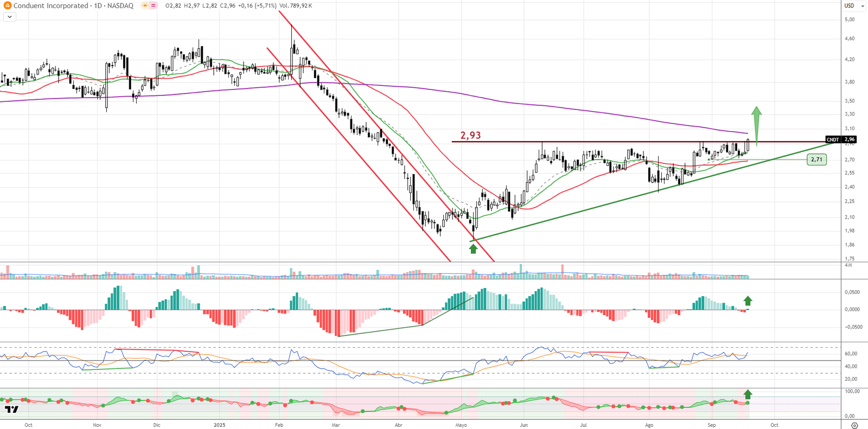The image size is (868, 429).
Task: Click the green arrow below the May low
Action: pos(473,249)
